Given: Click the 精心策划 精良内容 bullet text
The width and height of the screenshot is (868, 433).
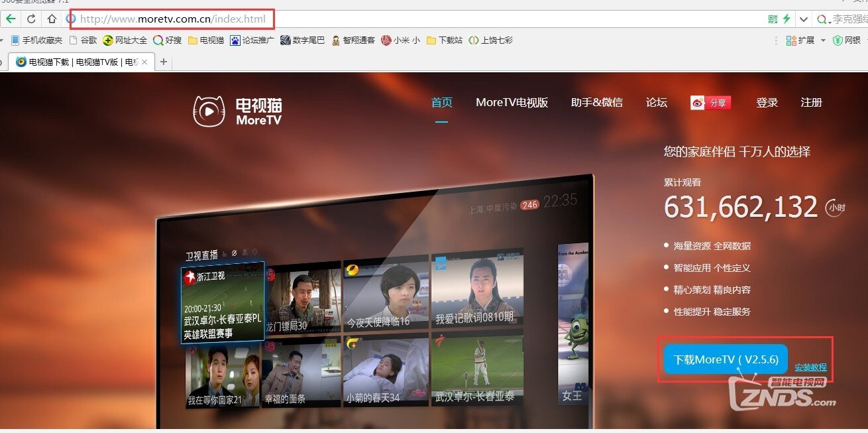Looking at the screenshot, I should coord(712,290).
